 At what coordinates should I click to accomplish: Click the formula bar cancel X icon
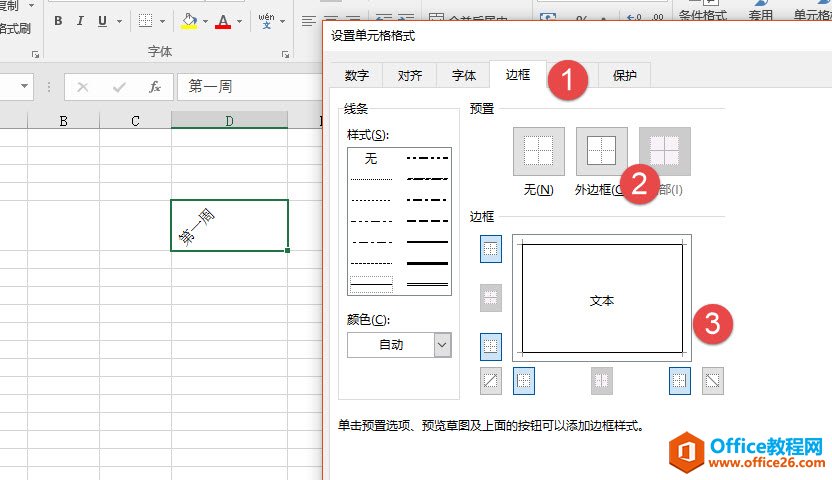coord(83,87)
